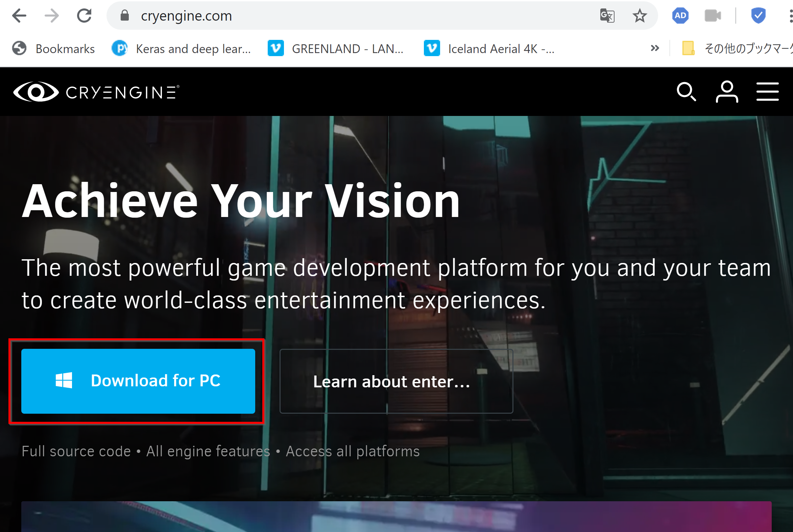The width and height of the screenshot is (793, 532).
Task: Expand hidden bookmarks with the chevron
Action: point(654,48)
